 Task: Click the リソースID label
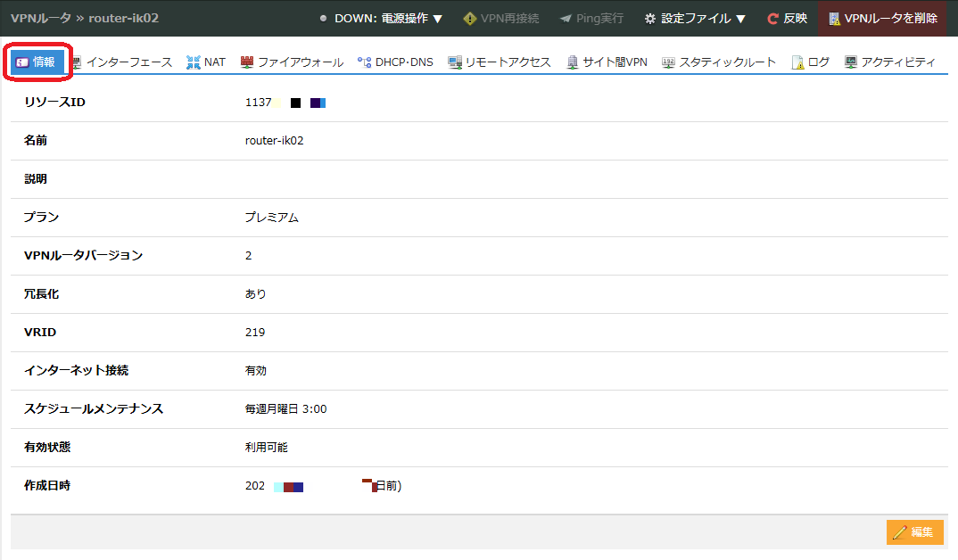(x=55, y=102)
